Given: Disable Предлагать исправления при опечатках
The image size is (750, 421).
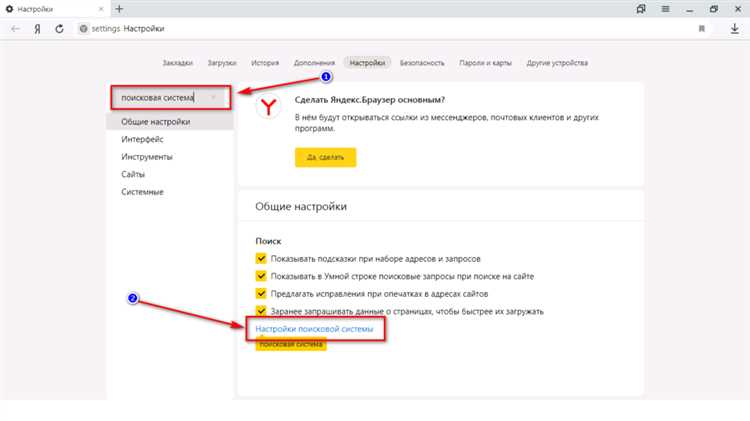Looking at the screenshot, I should (x=261, y=293).
